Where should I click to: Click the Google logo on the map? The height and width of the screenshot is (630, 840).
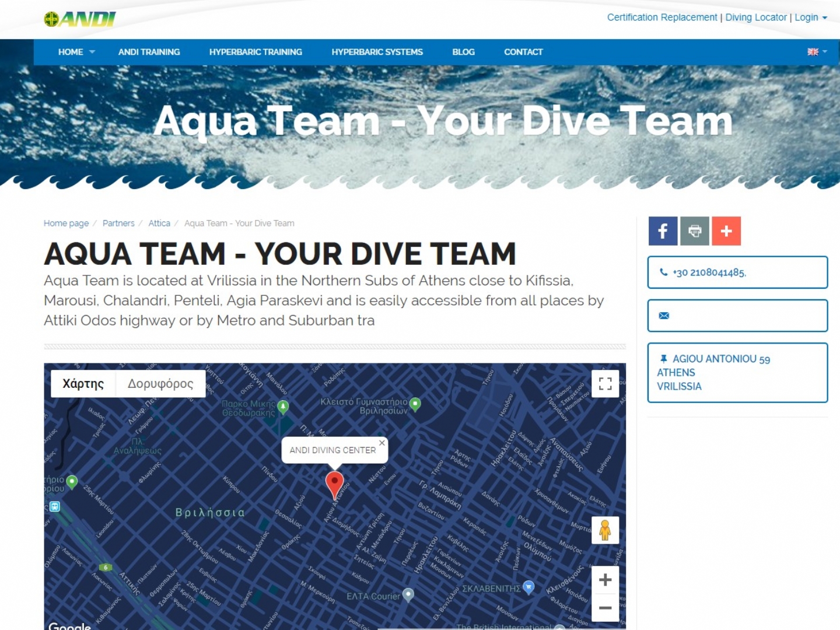click(x=69, y=626)
